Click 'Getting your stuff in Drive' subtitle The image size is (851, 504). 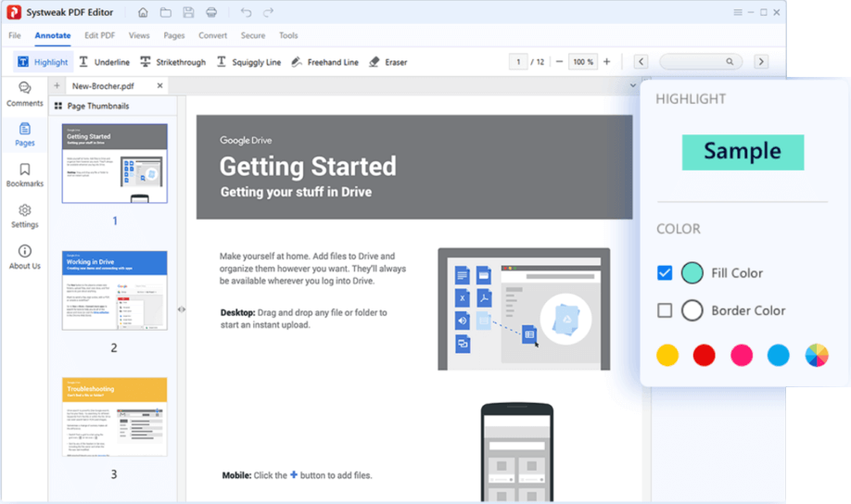(x=296, y=192)
